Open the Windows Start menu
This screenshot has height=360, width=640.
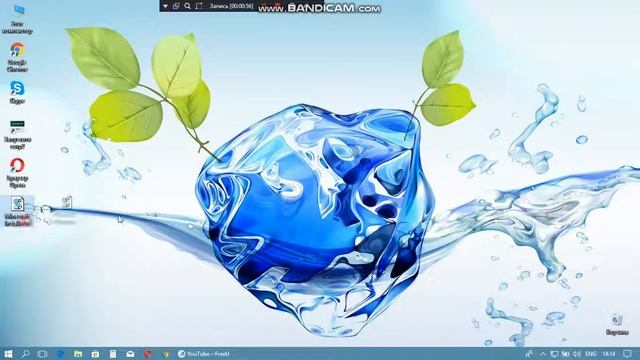tap(8, 354)
